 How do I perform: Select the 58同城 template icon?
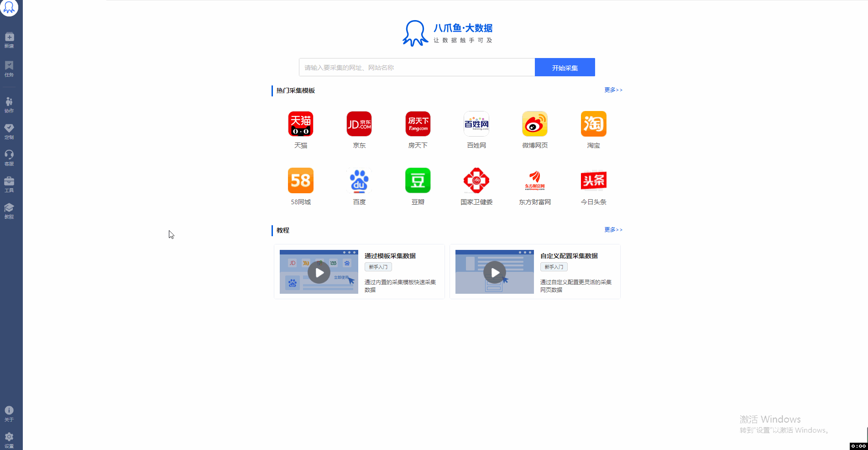tap(301, 180)
